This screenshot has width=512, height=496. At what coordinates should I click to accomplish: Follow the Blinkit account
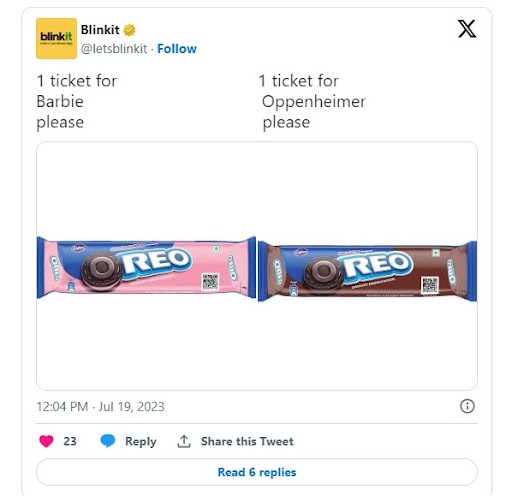coord(177,49)
